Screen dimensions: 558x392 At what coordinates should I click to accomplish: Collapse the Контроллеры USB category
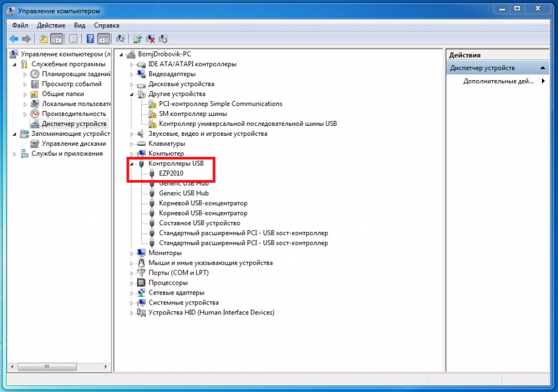[132, 164]
